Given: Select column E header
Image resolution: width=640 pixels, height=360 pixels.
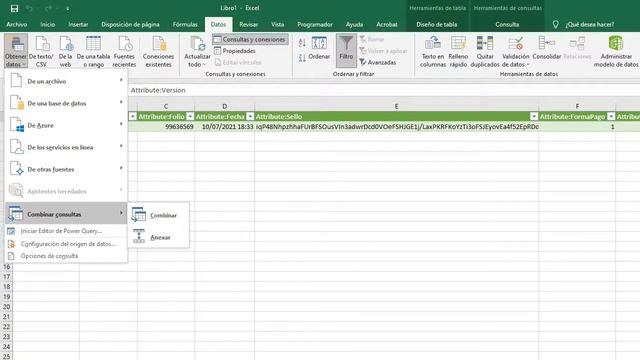Looking at the screenshot, I should [x=396, y=106].
